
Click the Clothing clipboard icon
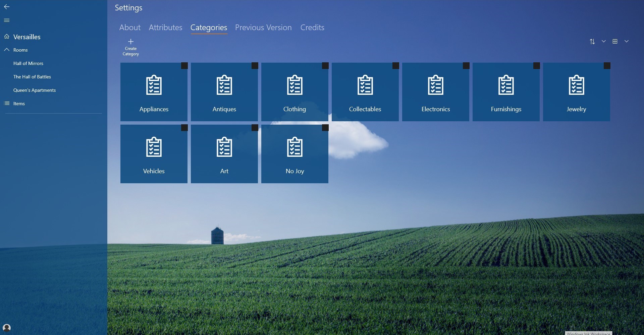click(295, 85)
